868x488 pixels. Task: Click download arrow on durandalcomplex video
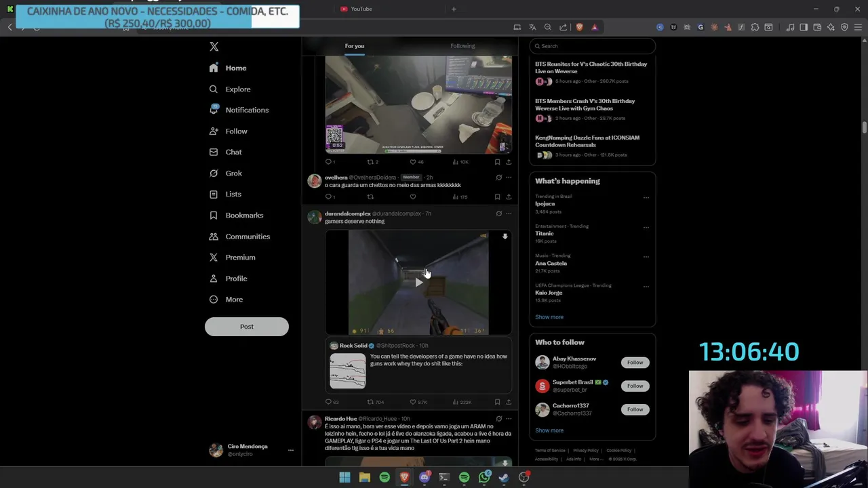click(505, 237)
